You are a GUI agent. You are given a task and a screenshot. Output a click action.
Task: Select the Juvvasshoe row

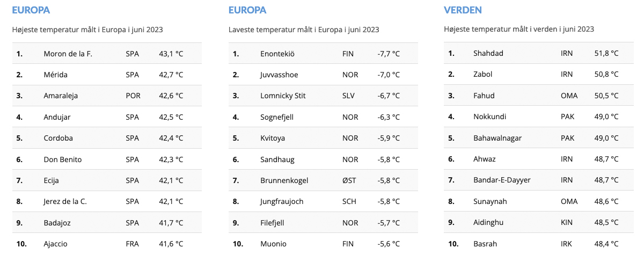pos(323,75)
